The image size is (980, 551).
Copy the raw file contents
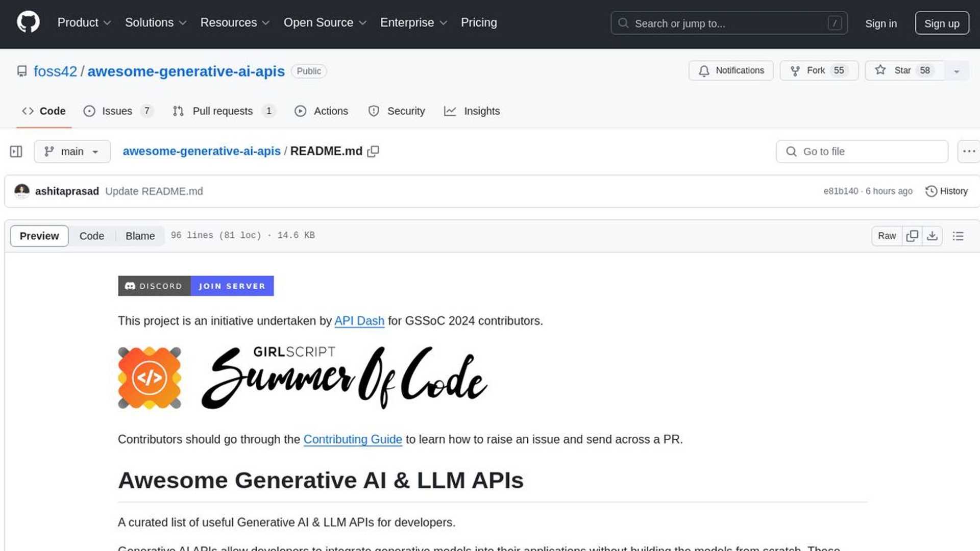[x=912, y=236]
